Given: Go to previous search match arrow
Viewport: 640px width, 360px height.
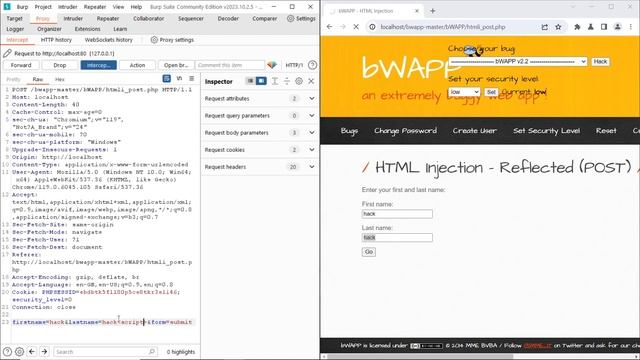Looking at the screenshot, I should (32, 351).
